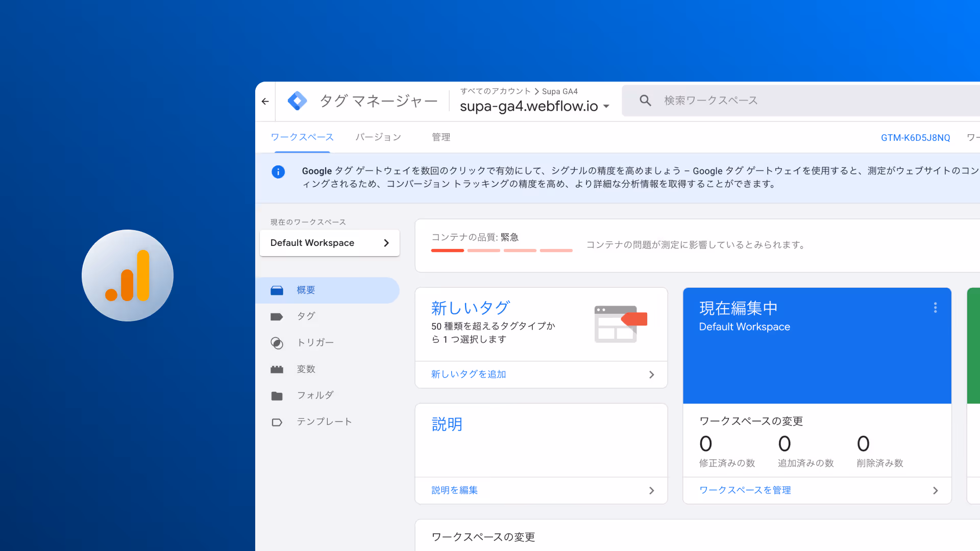This screenshot has height=551, width=980.
Task: Click the container quality red indicator bar
Action: (448, 251)
